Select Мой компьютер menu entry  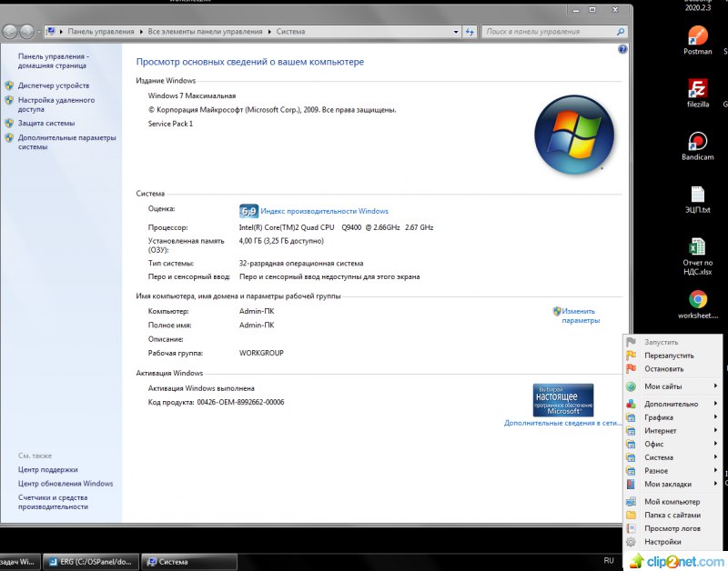click(672, 501)
